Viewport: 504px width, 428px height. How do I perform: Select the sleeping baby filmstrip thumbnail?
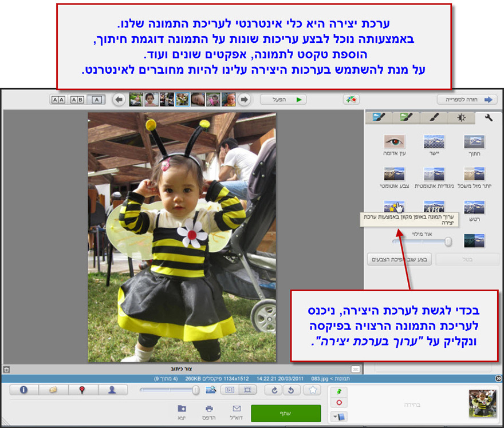(198, 100)
